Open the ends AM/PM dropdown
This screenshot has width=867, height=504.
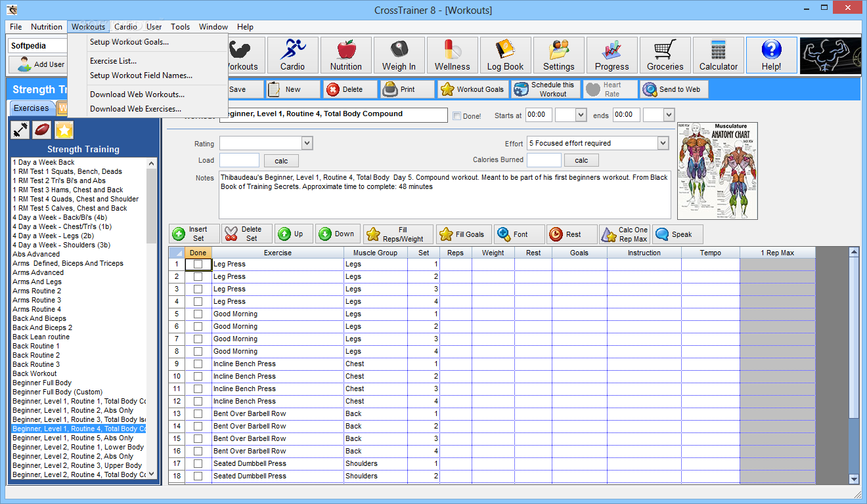point(668,115)
